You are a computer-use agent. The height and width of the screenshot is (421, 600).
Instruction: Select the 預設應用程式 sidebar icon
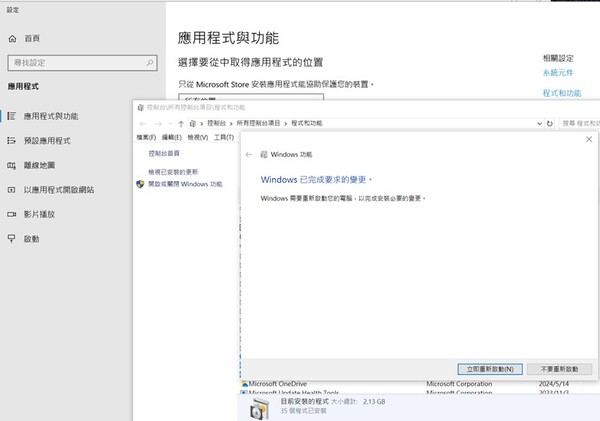(11, 140)
